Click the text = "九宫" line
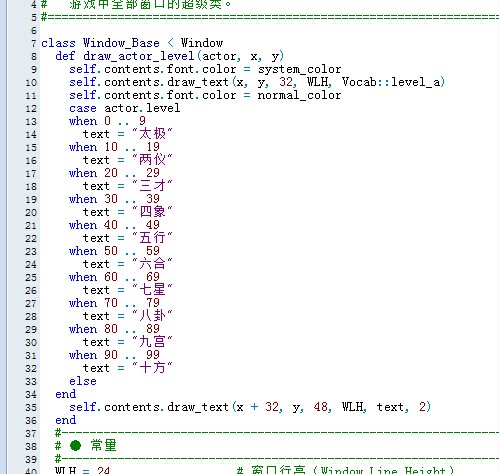Image resolution: width=499 pixels, height=474 pixels. (128, 342)
